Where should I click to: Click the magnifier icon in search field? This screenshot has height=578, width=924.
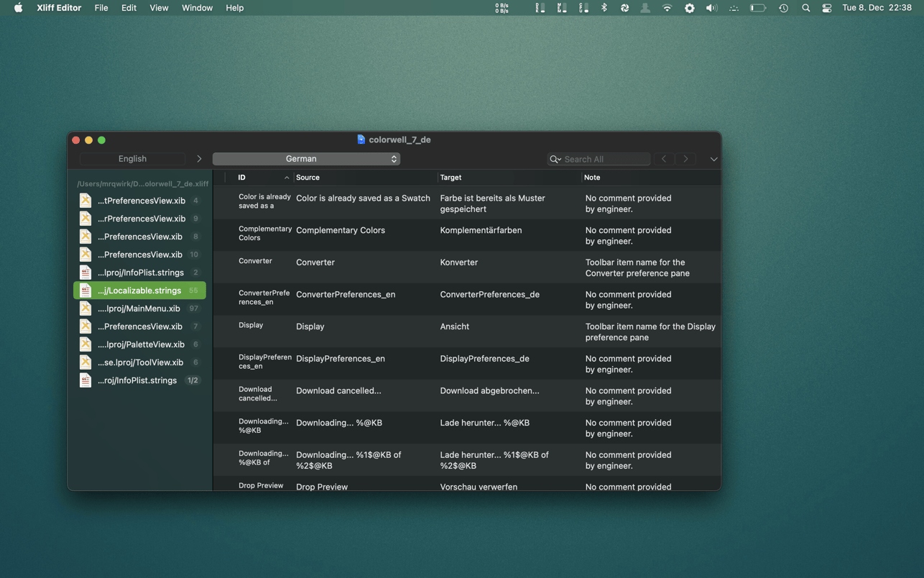pos(555,159)
